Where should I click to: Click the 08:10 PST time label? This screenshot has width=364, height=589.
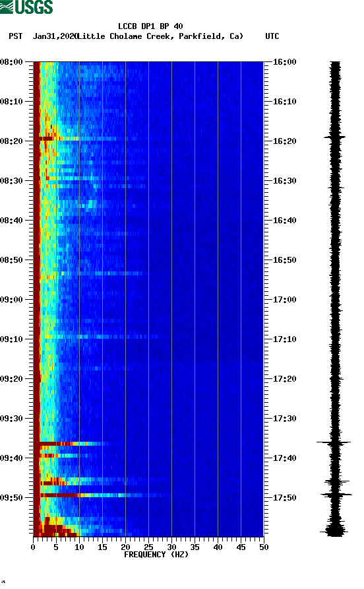[x=11, y=102]
